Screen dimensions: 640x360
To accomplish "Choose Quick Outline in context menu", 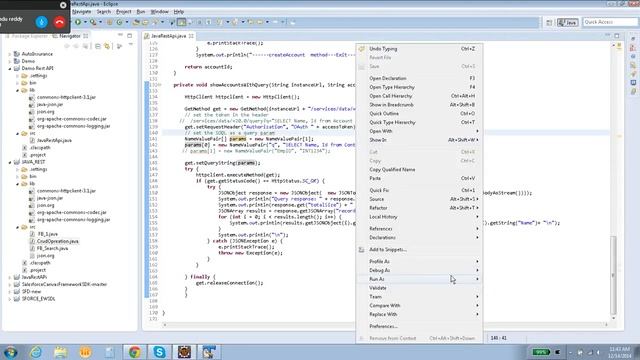I will 419,113.
